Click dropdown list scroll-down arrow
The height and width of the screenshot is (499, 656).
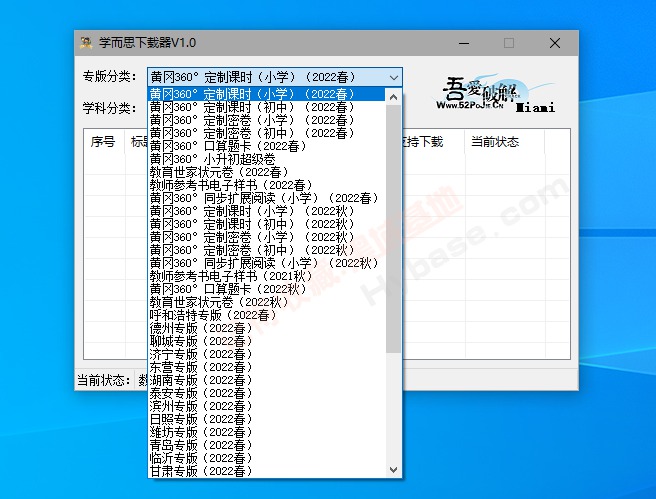(393, 469)
